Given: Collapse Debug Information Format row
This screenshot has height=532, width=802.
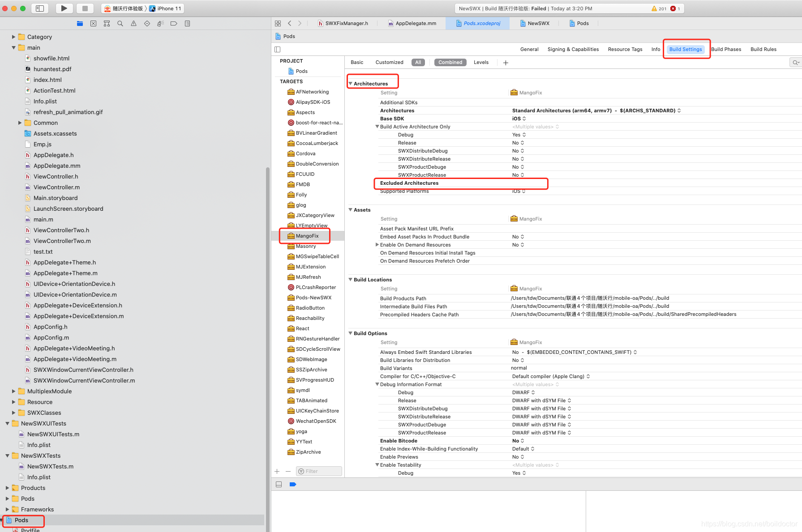Looking at the screenshot, I should pos(377,384).
